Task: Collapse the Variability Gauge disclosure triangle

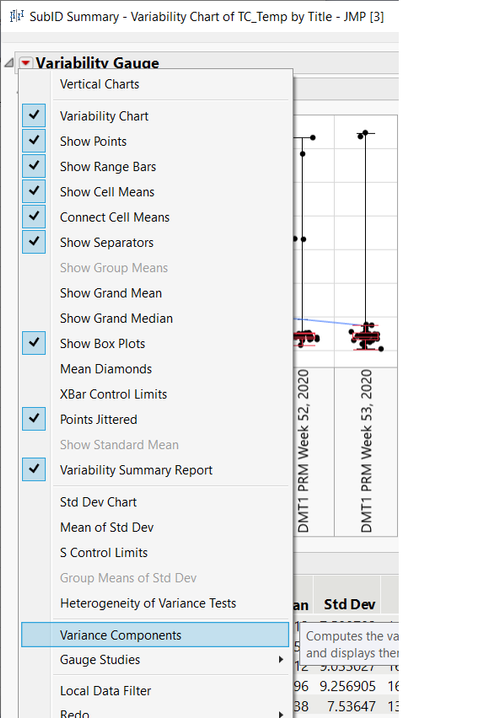Action: click(9, 63)
